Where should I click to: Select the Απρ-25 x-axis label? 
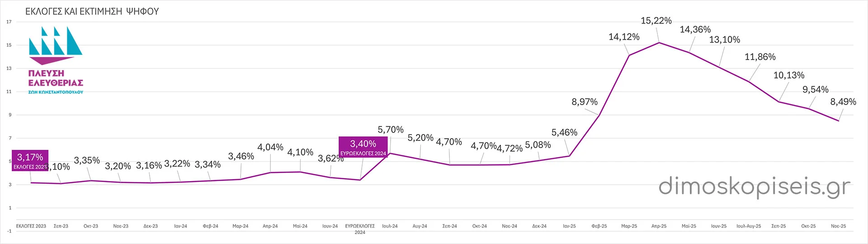point(659,226)
